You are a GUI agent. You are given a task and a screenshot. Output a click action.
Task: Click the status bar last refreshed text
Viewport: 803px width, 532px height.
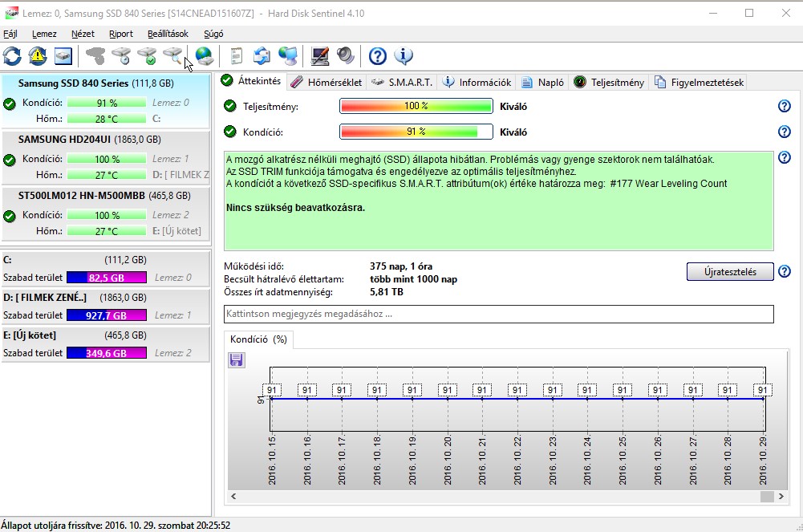(x=116, y=526)
